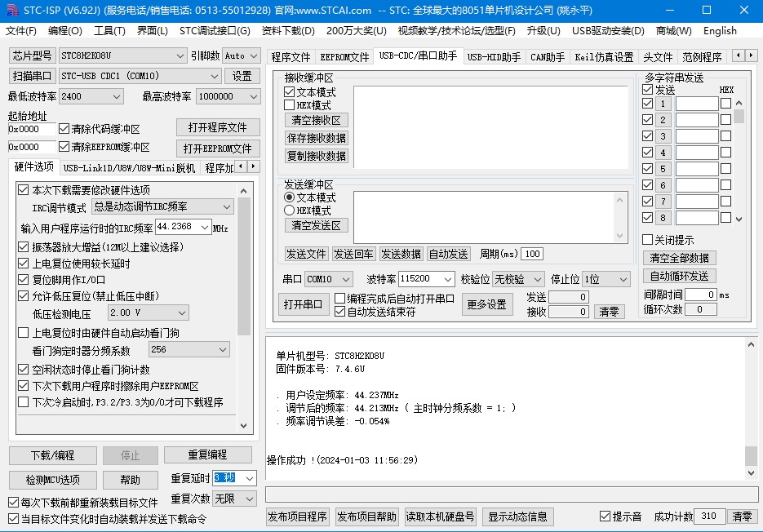Viewport: 763px width, 532px height.
Task: Open the IRC频率 44.2368 dropdown
Action: click(x=205, y=228)
